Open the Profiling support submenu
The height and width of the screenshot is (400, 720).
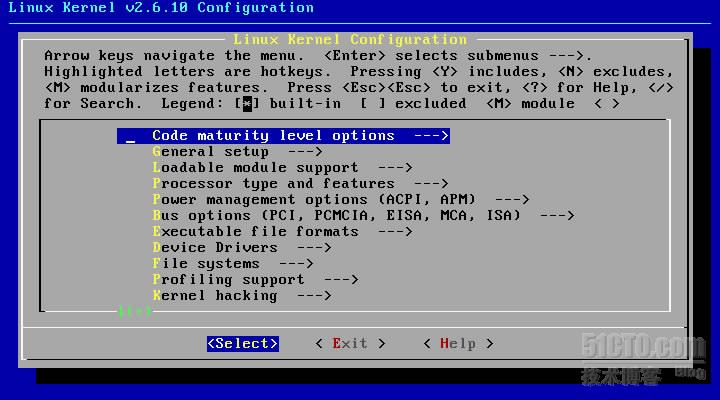pos(255,280)
